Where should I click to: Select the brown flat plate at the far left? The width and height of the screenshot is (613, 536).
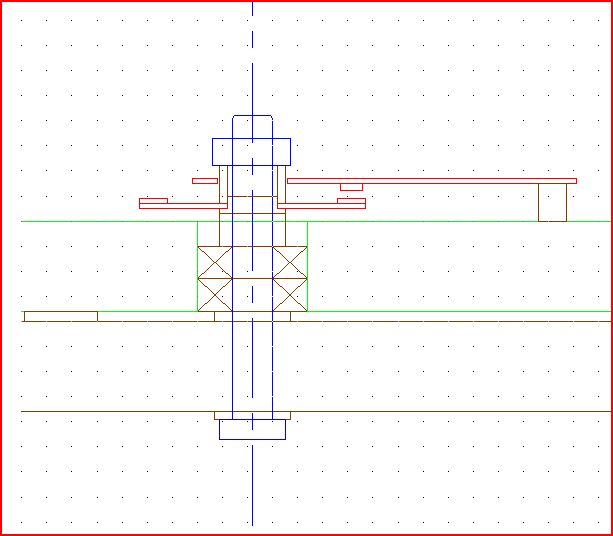[x=61, y=317]
